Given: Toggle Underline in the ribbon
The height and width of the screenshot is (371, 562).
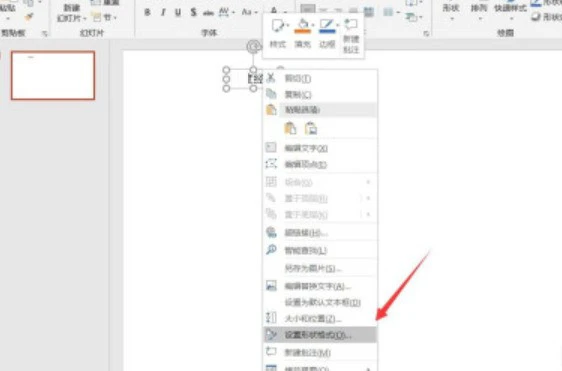Looking at the screenshot, I should click(x=178, y=12).
